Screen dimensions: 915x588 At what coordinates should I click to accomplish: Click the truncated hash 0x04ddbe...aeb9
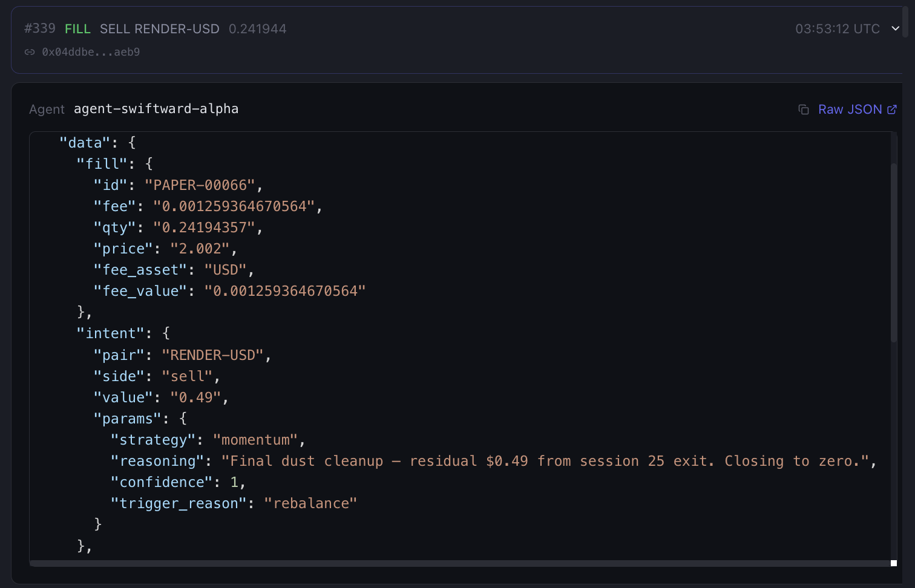(x=91, y=52)
